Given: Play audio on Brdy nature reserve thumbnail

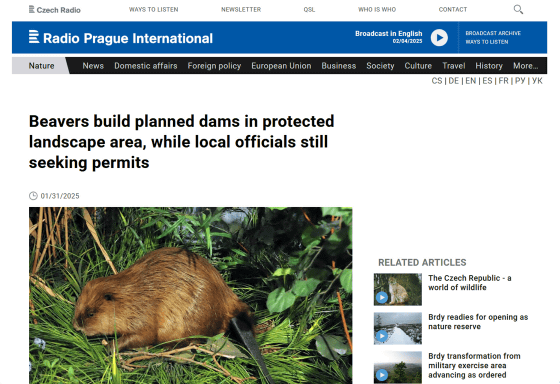Looking at the screenshot, I should tap(382, 336).
